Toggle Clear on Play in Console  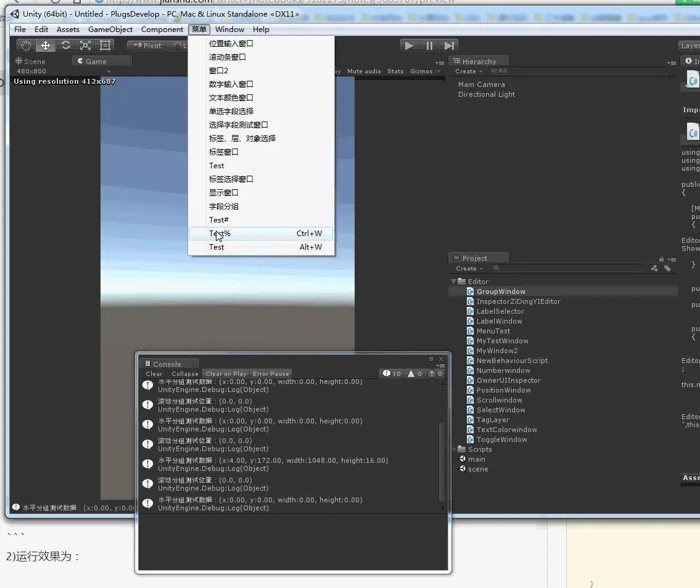[x=226, y=374]
